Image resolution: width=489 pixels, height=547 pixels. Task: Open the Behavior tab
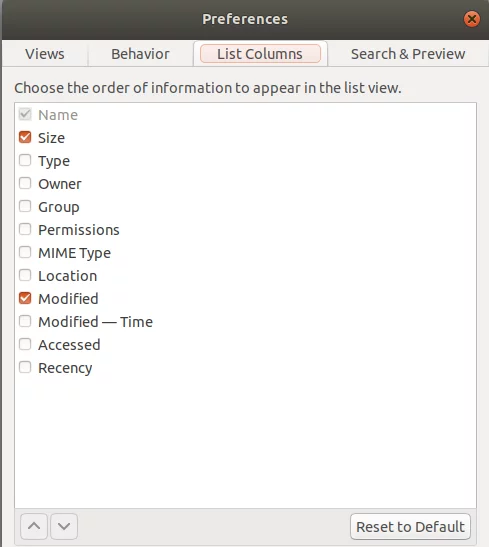point(140,54)
